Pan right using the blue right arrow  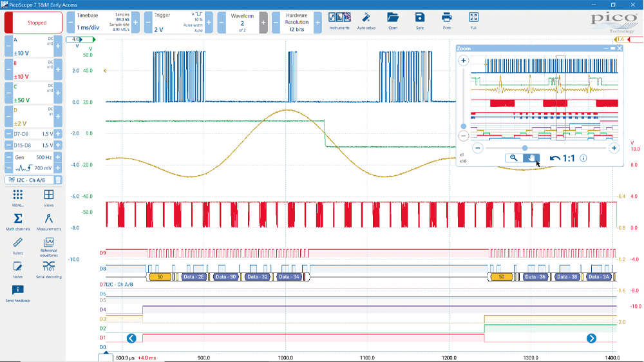[x=591, y=338]
